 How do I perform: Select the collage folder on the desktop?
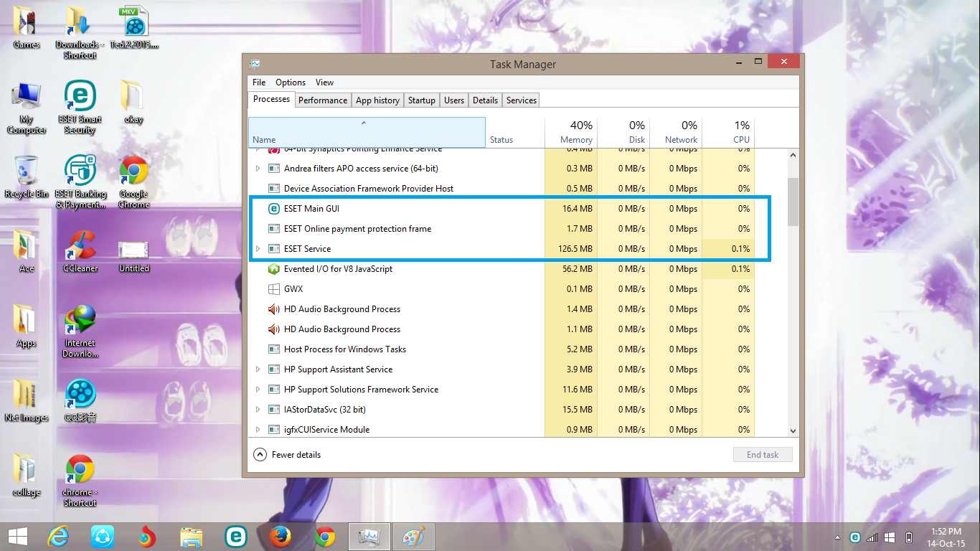[x=27, y=475]
